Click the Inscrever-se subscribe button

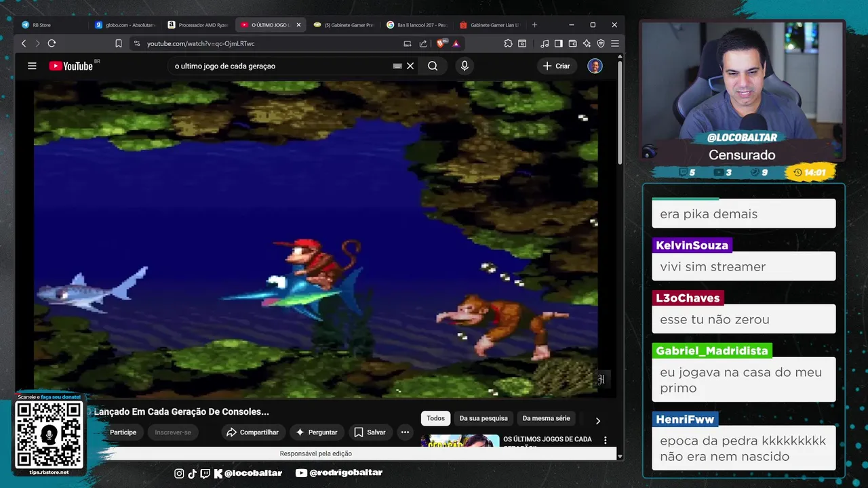[x=173, y=432]
